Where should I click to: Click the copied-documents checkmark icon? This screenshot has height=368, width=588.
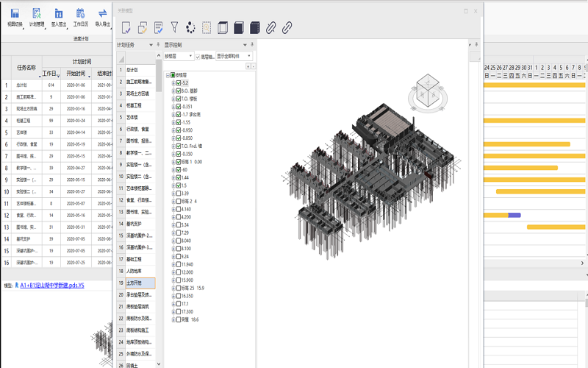(143, 28)
